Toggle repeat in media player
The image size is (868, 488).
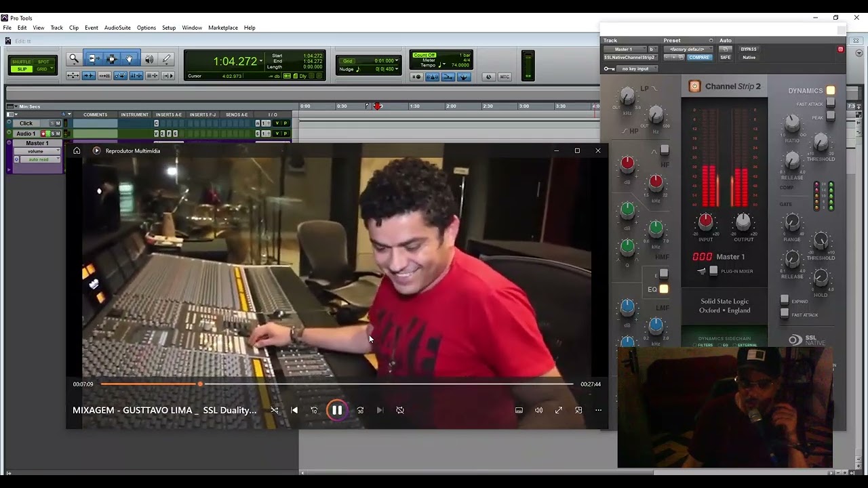tap(400, 410)
